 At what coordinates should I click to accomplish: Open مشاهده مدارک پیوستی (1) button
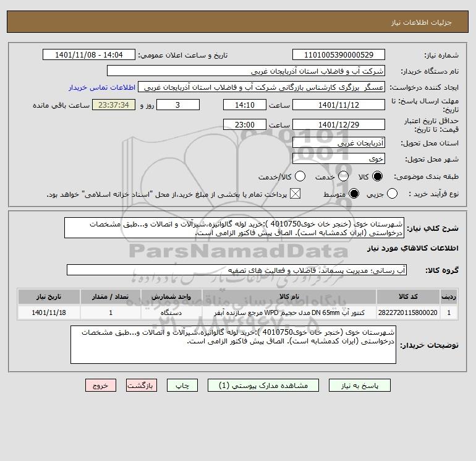[x=263, y=386]
